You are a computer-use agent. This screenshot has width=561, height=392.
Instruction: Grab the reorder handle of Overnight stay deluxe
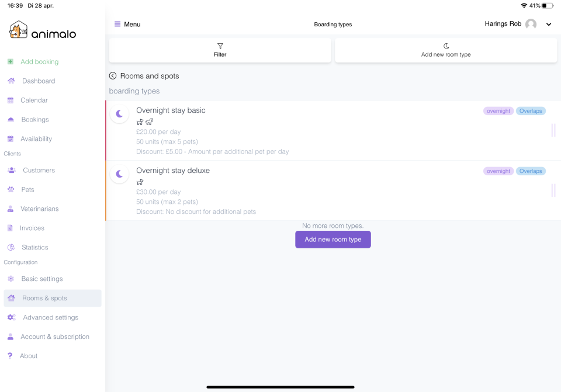553,190
